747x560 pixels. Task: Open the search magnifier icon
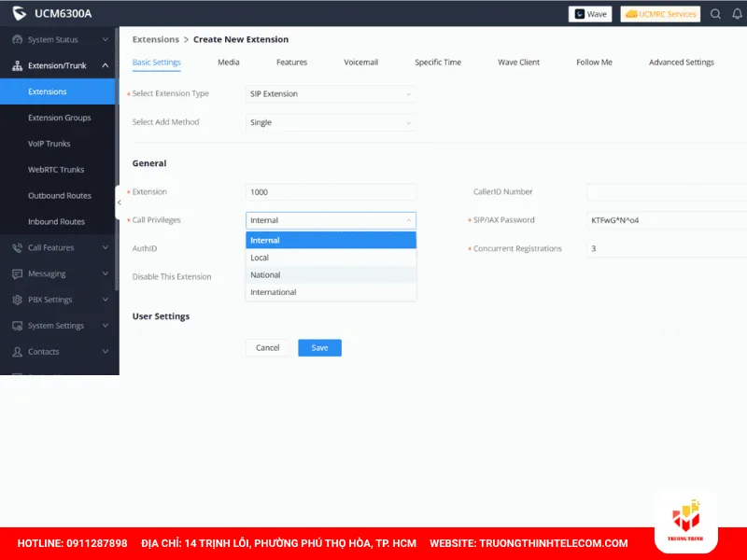tap(715, 14)
